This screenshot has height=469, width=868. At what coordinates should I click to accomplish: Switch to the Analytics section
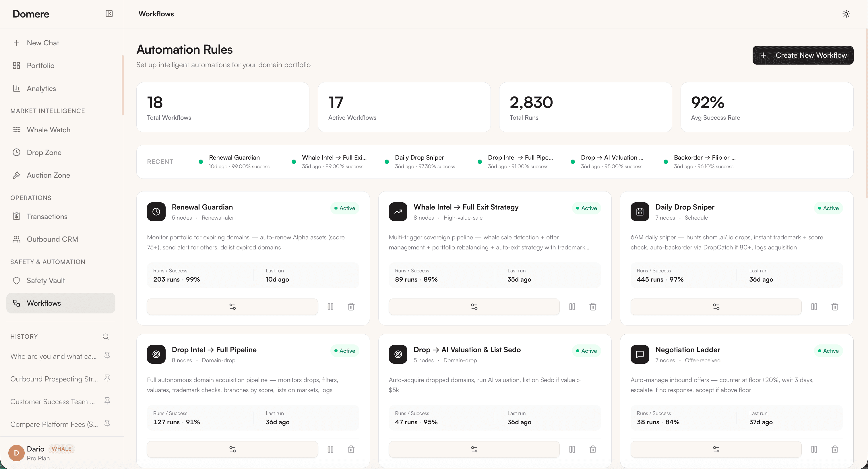click(41, 88)
